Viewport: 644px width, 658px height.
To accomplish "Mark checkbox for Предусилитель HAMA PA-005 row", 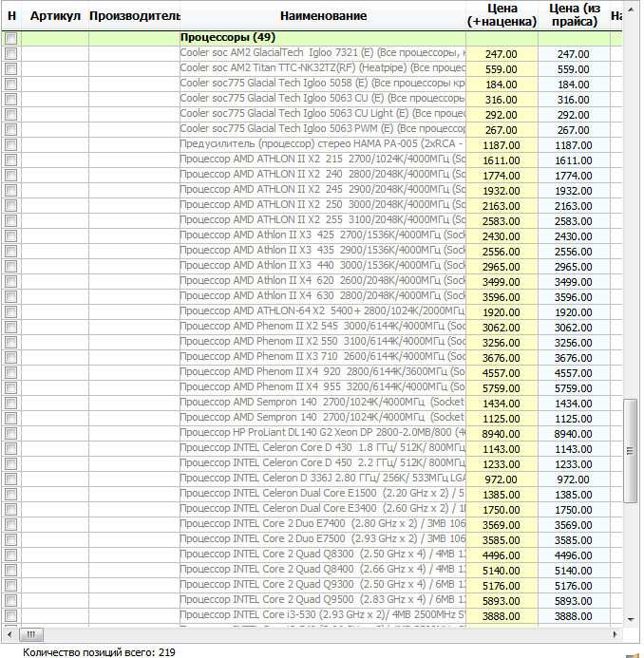I will point(10,144).
